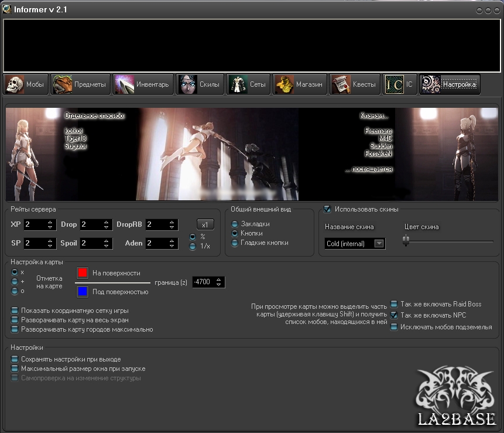Image resolution: width=504 pixels, height=433 pixels.
Task: Go to the Скилы tab
Action: click(x=200, y=84)
